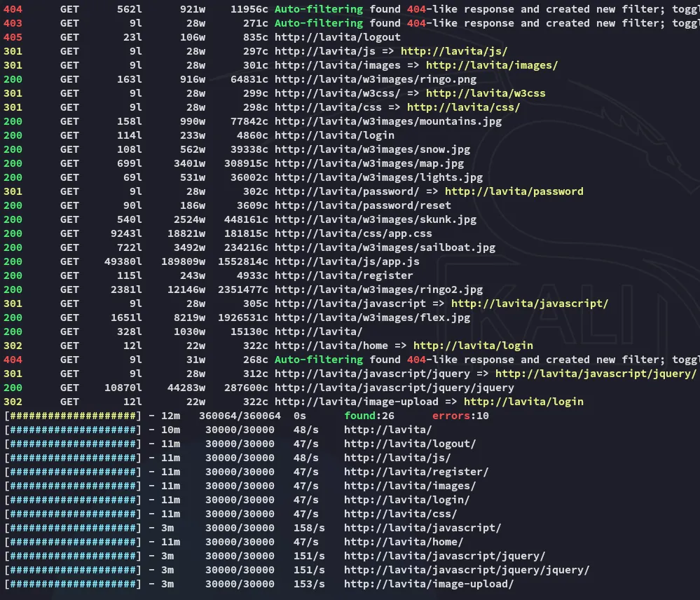
Task: Click the http://lavita/js/app.js URL
Action: pos(347,261)
